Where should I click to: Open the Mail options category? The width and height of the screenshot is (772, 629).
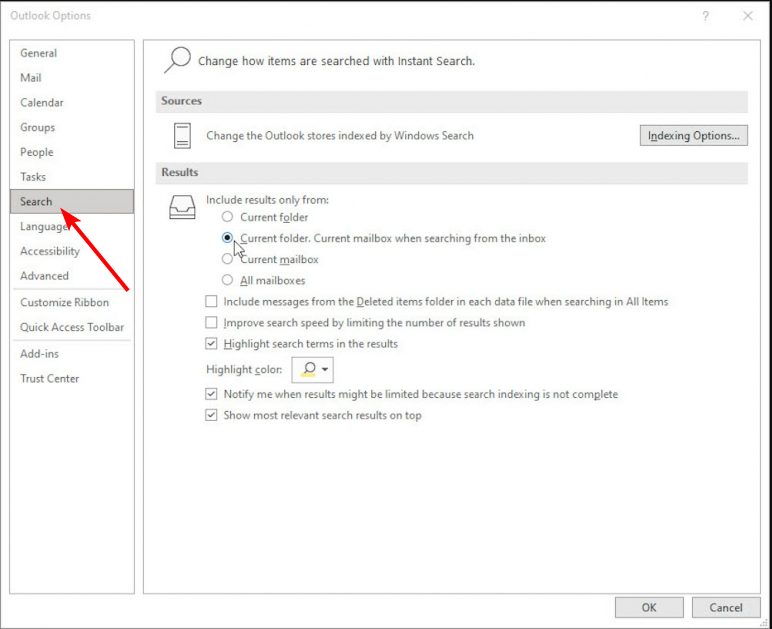coord(72,78)
